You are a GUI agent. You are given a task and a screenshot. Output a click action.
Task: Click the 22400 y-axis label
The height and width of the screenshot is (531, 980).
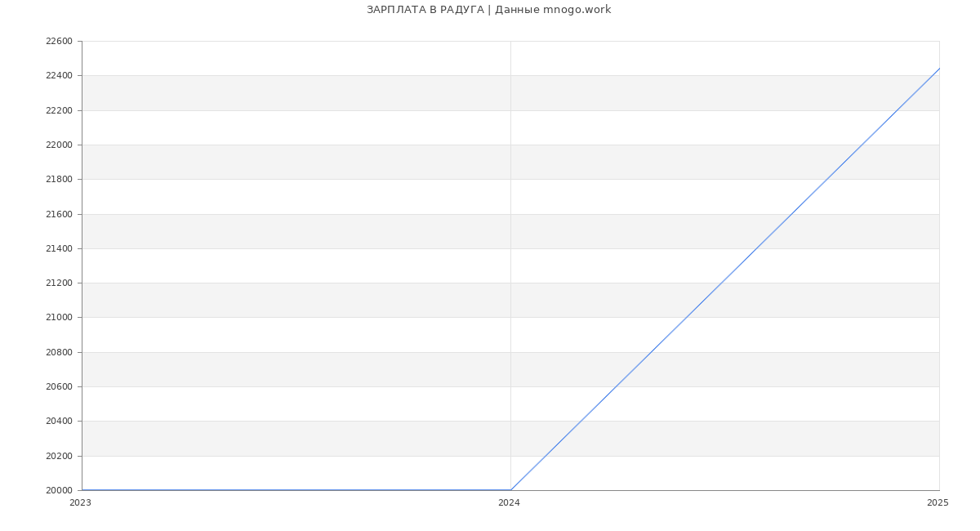click(59, 76)
